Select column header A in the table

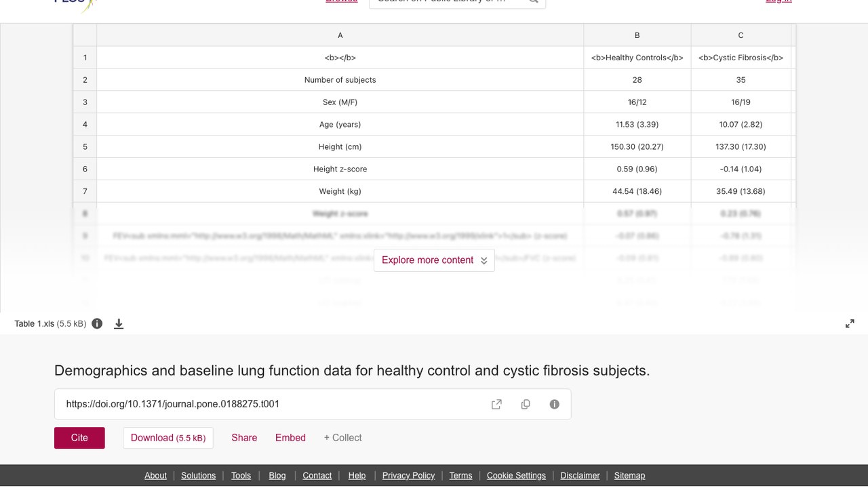(340, 35)
